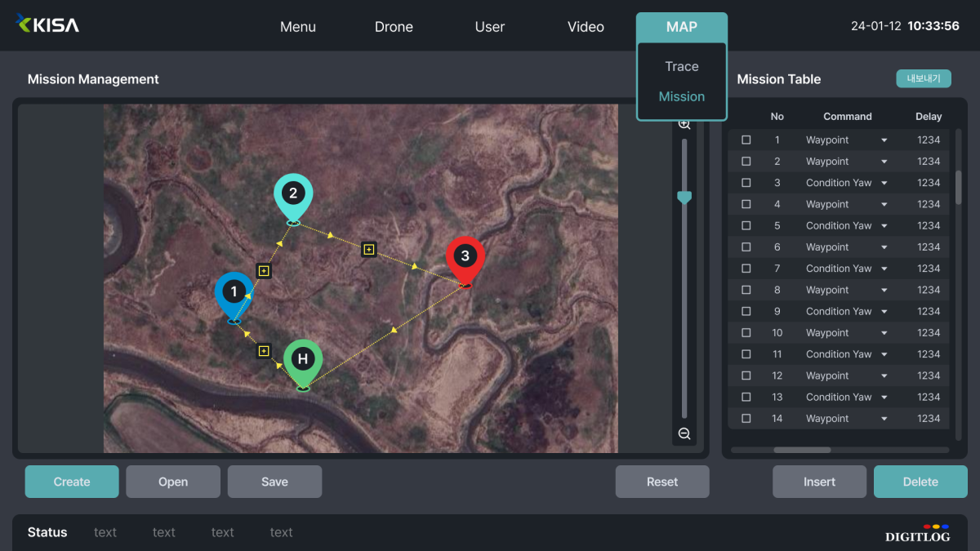Image resolution: width=980 pixels, height=551 pixels.
Task: Open the Drone menu
Action: tap(394, 27)
